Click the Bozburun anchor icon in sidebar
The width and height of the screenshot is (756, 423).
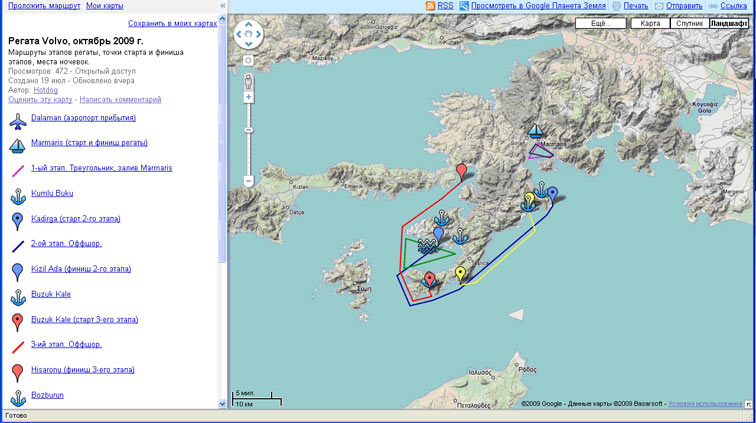click(18, 398)
